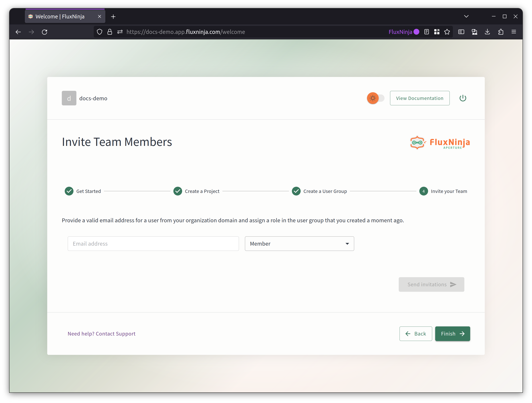Viewport: 532px width, 403px height.
Task: Go to the Create a Project step
Action: pos(196,191)
